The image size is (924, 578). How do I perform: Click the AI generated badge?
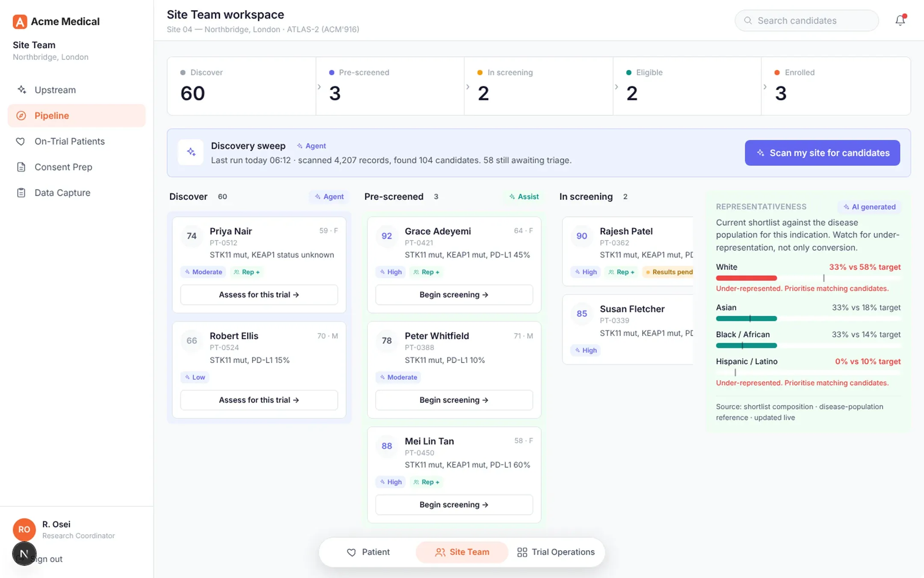pyautogui.click(x=869, y=207)
